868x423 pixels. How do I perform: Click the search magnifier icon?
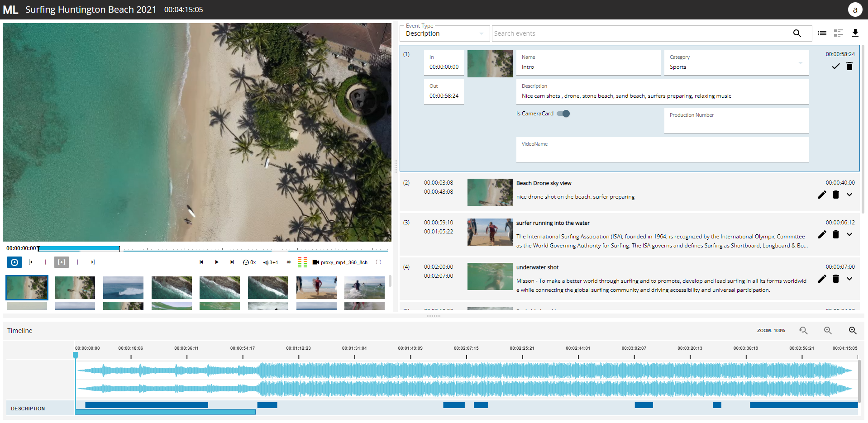797,33
